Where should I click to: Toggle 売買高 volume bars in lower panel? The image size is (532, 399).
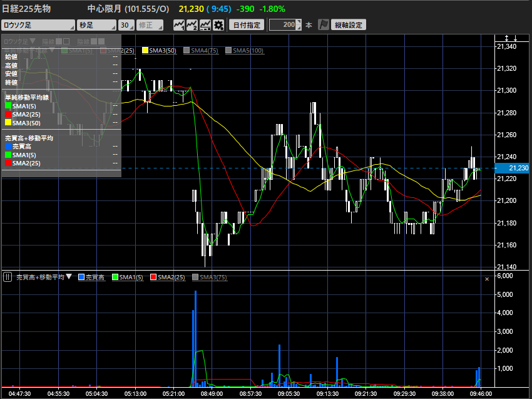(81, 277)
